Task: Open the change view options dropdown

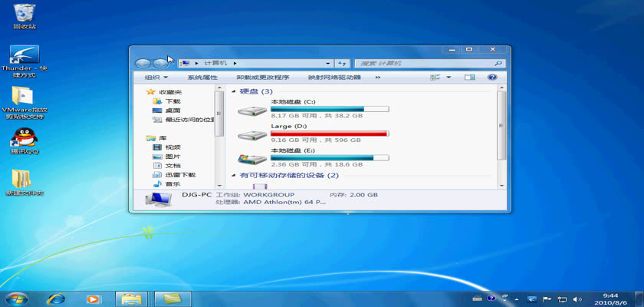Action: click(x=449, y=78)
